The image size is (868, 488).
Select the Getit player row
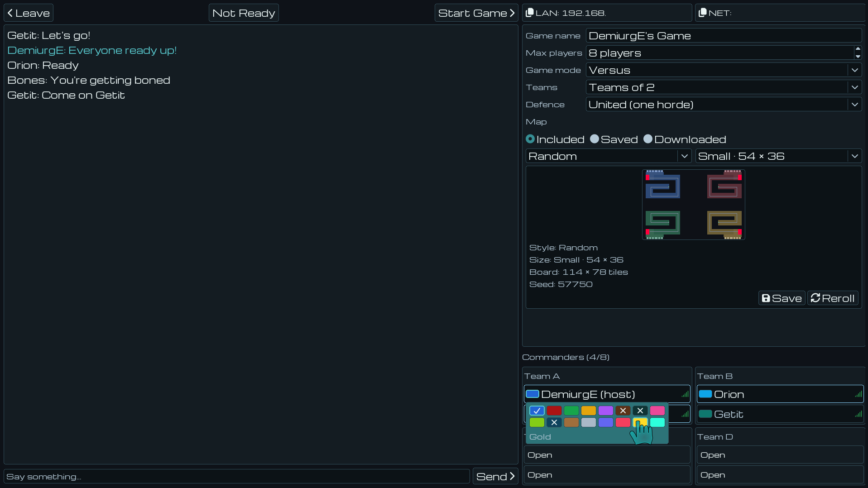[780, 414]
